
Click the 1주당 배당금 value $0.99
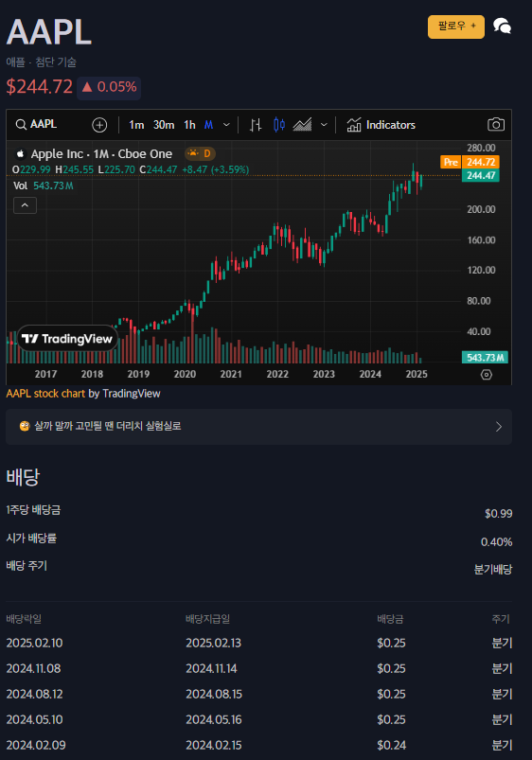click(499, 513)
